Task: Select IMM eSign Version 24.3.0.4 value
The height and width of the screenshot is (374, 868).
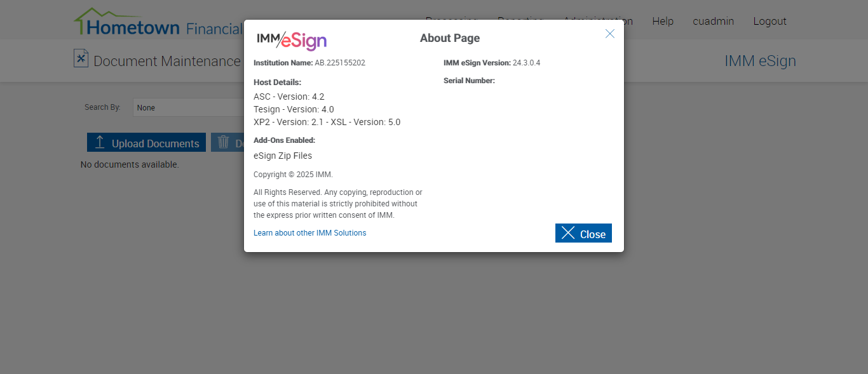Action: pos(526,63)
